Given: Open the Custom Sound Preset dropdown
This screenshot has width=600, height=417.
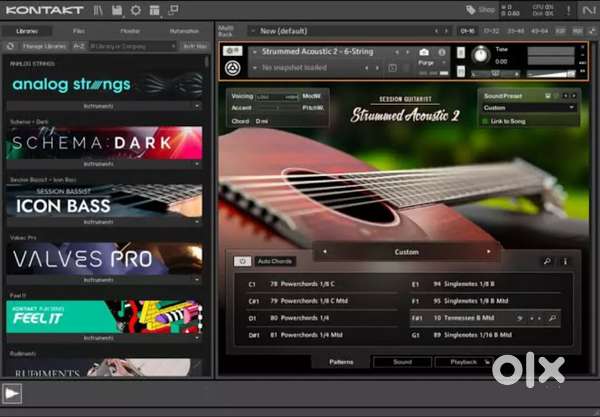Looking at the screenshot, I should pyautogui.click(x=528, y=108).
